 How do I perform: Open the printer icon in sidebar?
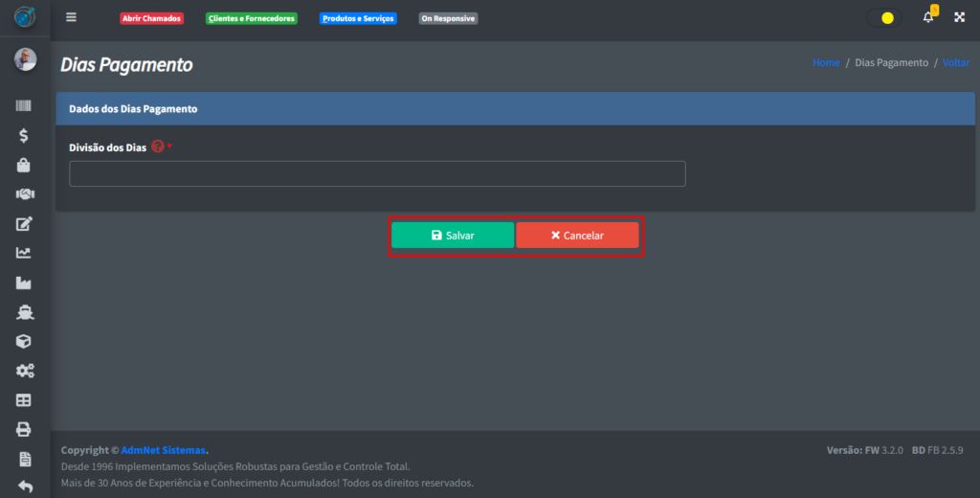[x=24, y=429]
